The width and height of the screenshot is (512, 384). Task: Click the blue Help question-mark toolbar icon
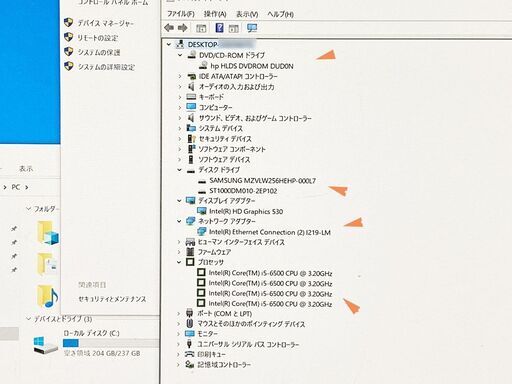(x=219, y=28)
